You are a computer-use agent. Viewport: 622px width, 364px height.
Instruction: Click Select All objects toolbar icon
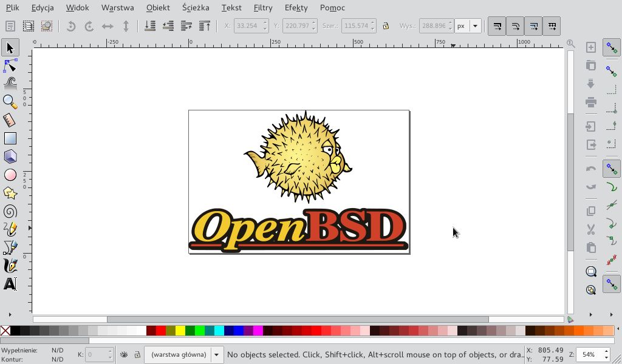(10, 26)
